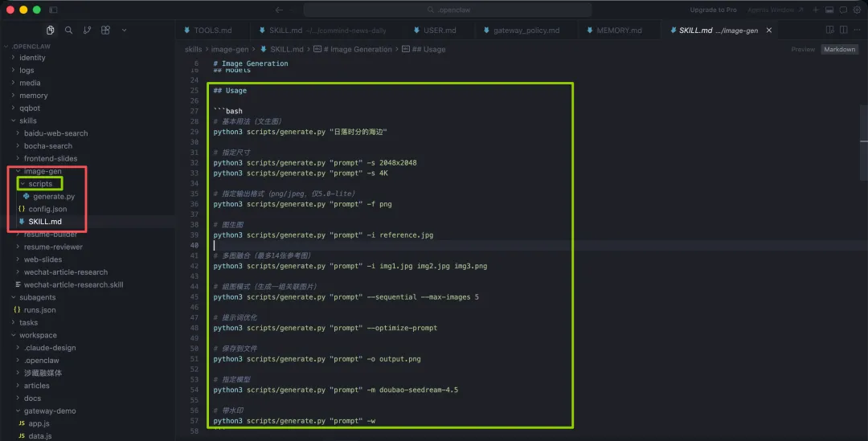868x441 pixels.
Task: Toggle the bottom panel layout icon
Action: (x=829, y=10)
